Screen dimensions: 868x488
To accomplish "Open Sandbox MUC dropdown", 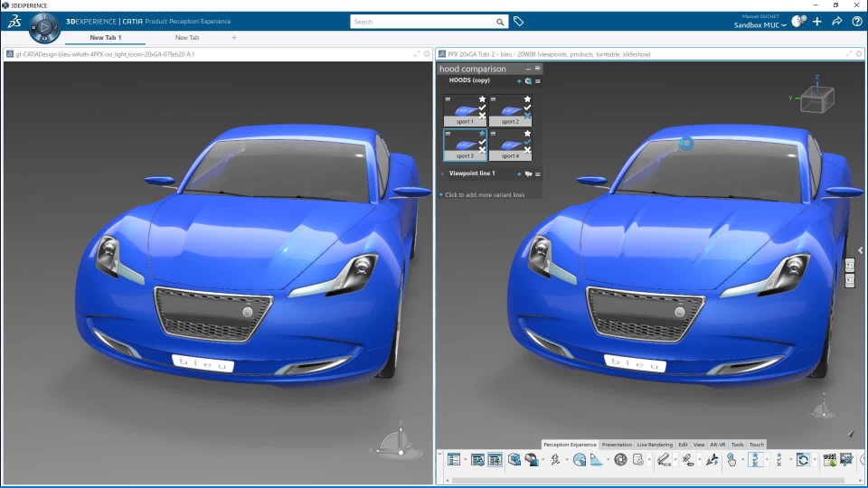I will (x=760, y=25).
